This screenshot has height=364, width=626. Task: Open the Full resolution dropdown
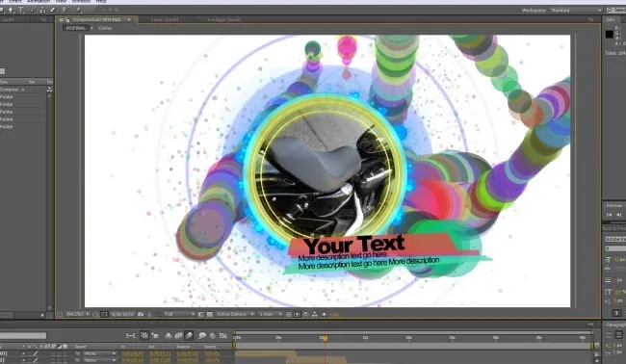[180, 315]
